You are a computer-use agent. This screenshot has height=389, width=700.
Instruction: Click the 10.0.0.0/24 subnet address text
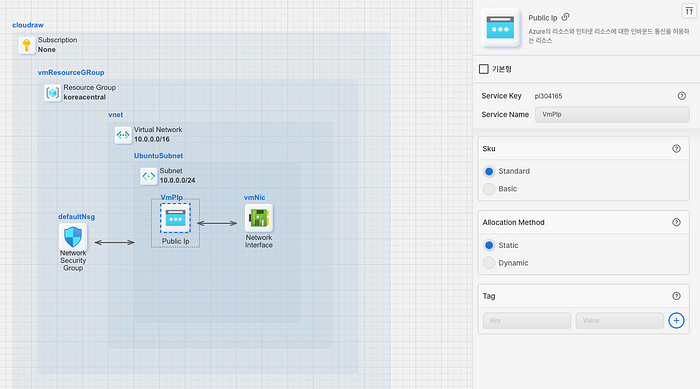coord(178,180)
